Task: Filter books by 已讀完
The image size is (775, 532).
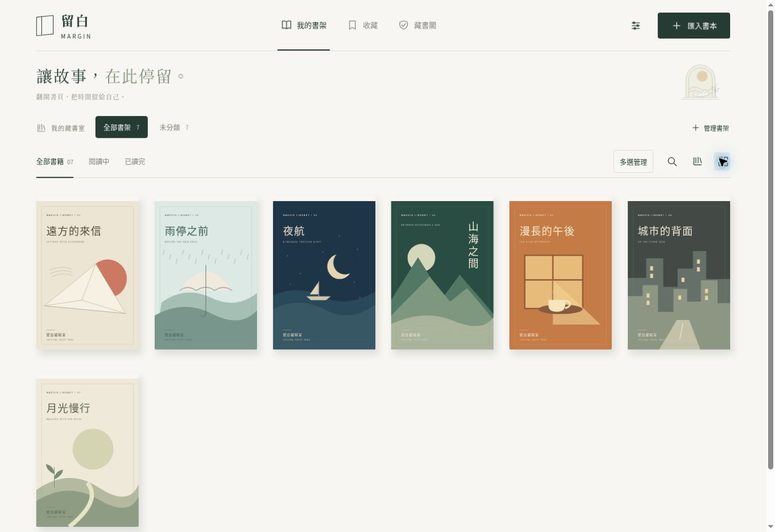Action: [135, 162]
